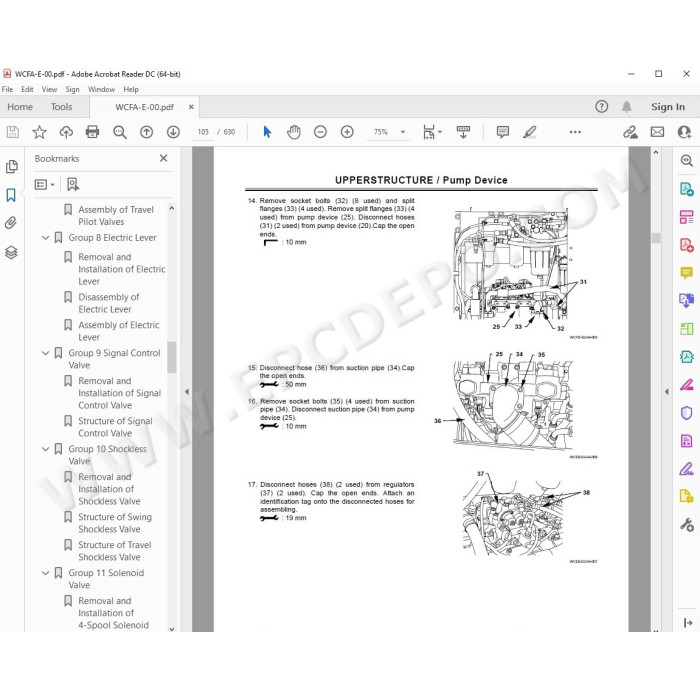The width and height of the screenshot is (700, 700).
Task: Show more toolbar tools ellipsis
Action: (575, 132)
